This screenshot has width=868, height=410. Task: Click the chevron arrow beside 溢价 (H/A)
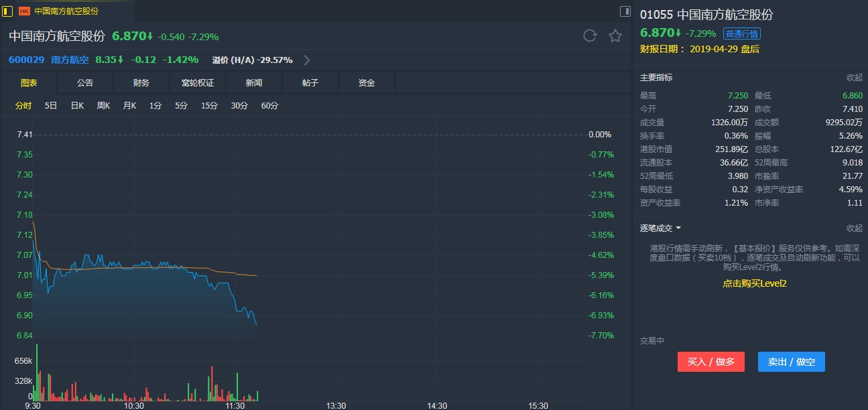tap(307, 60)
